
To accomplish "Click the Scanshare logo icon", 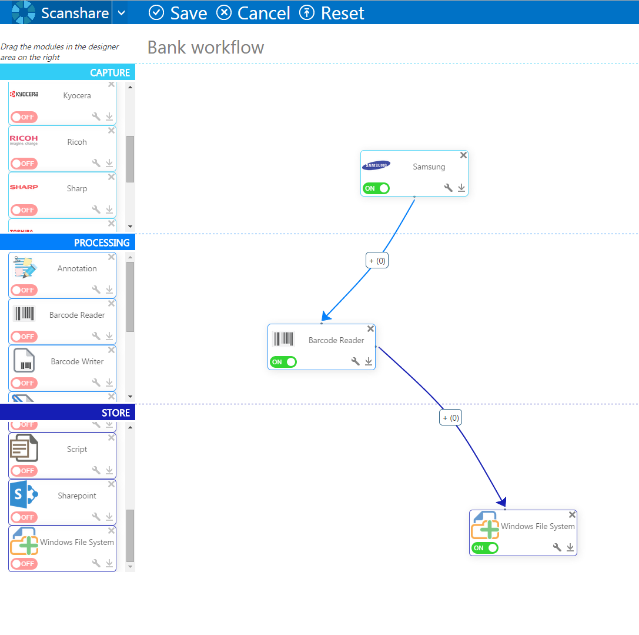I will (23, 12).
